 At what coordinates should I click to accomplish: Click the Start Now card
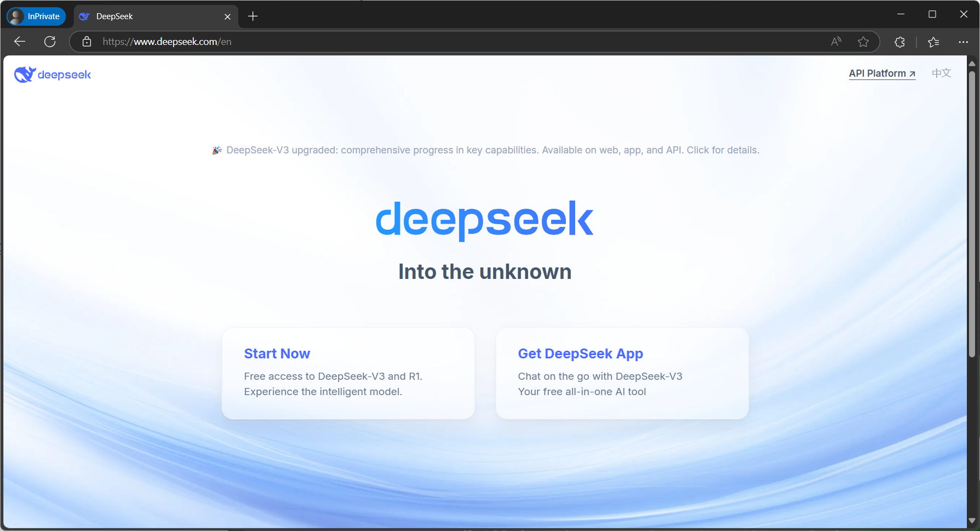click(x=348, y=373)
